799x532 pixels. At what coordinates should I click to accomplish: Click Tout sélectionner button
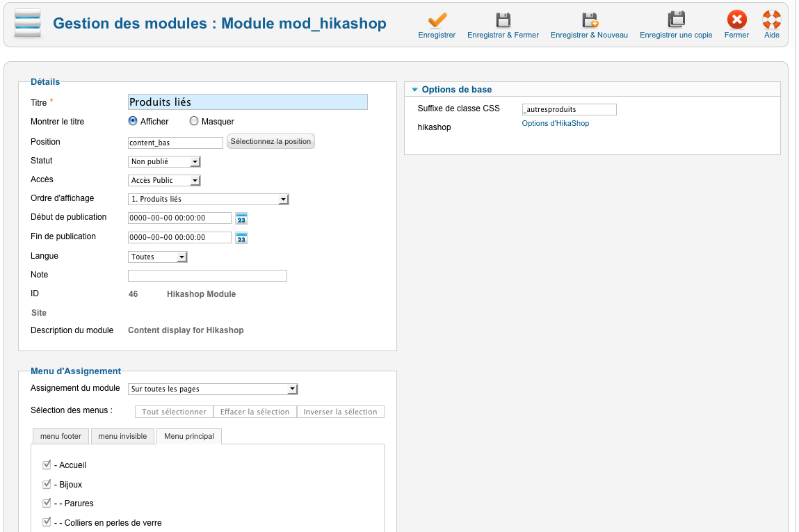point(175,412)
